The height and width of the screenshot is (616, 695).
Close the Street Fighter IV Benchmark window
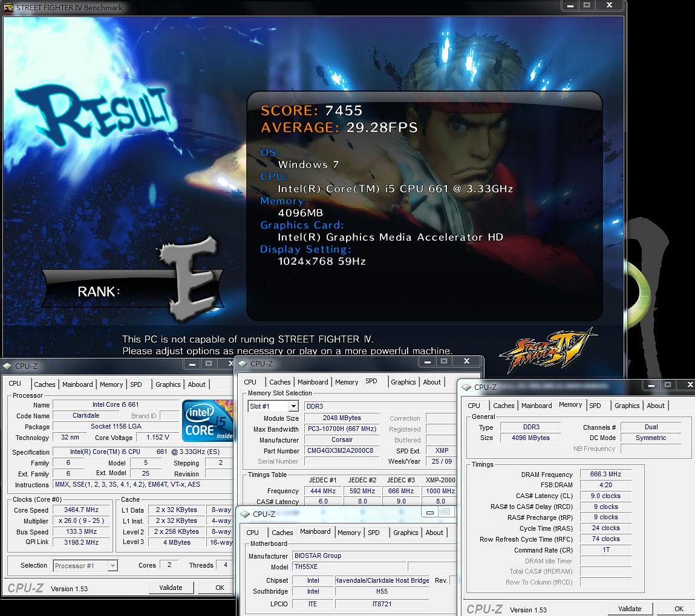(610, 5)
